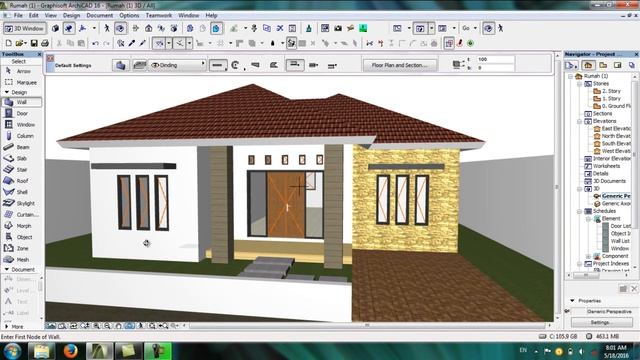The height and width of the screenshot is (360, 640).
Task: Toggle View Map in Navigator
Action: coord(603,65)
